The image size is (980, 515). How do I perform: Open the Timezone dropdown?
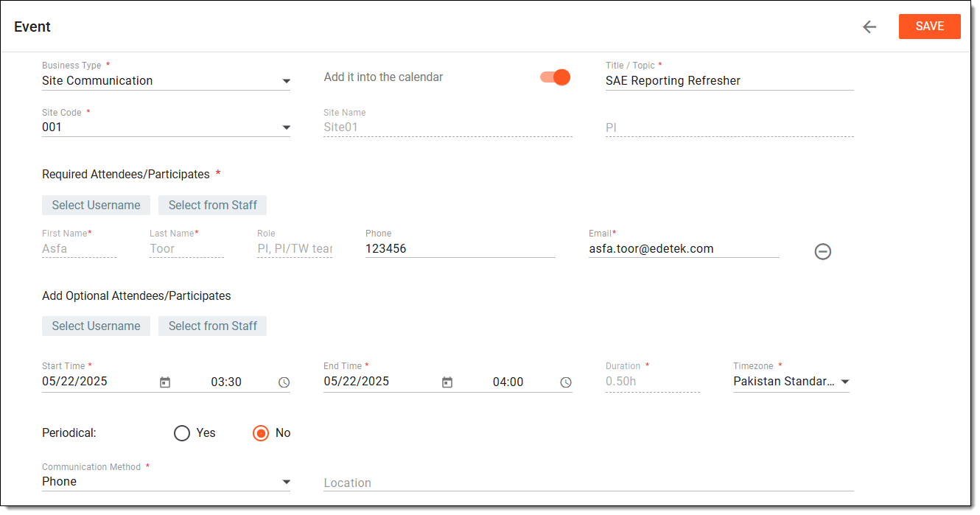pyautogui.click(x=791, y=382)
